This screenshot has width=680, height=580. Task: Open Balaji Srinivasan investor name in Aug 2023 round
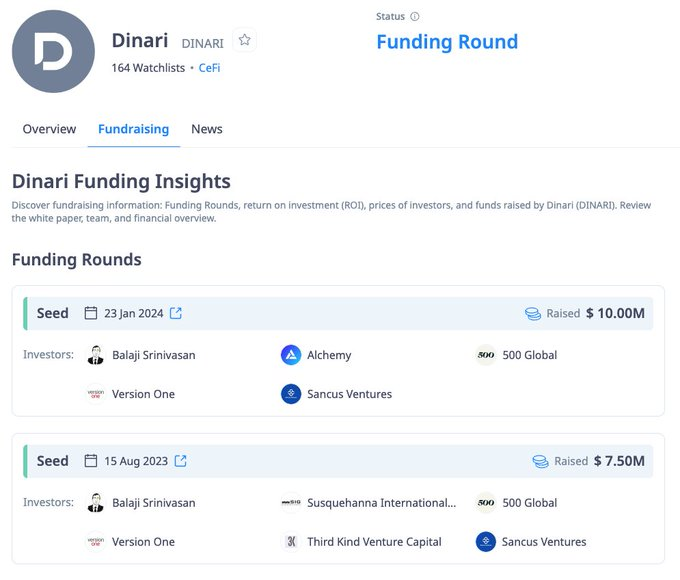[x=154, y=502]
